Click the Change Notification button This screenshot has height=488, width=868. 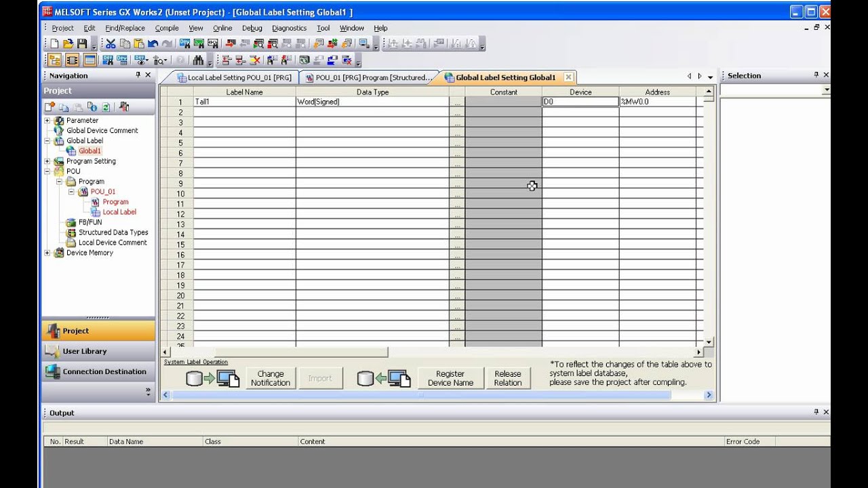(x=270, y=378)
